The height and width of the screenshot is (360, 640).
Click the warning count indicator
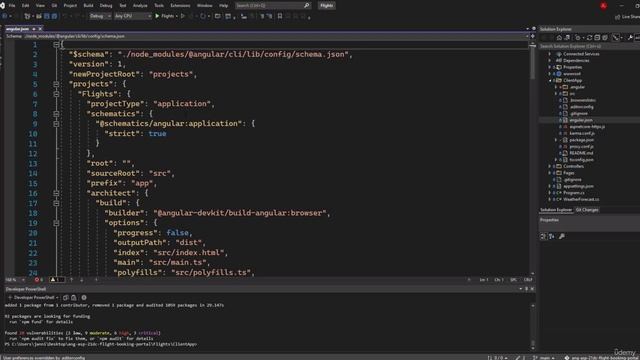(x=56, y=280)
